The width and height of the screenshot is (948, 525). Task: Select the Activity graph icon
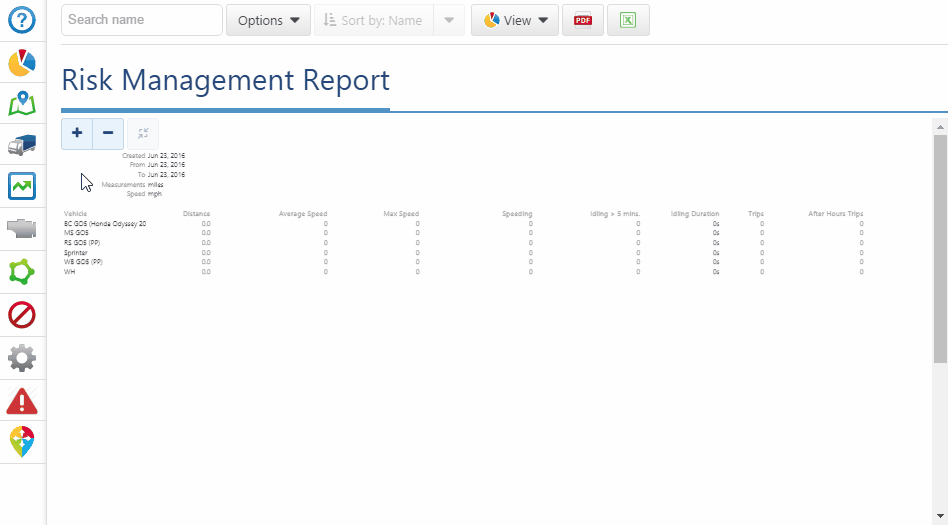click(x=22, y=186)
